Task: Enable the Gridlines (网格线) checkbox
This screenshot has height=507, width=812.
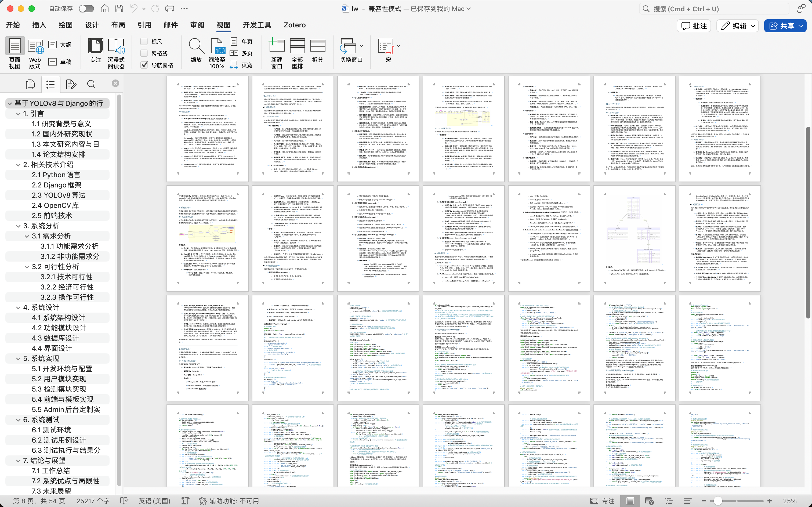Action: [144, 53]
